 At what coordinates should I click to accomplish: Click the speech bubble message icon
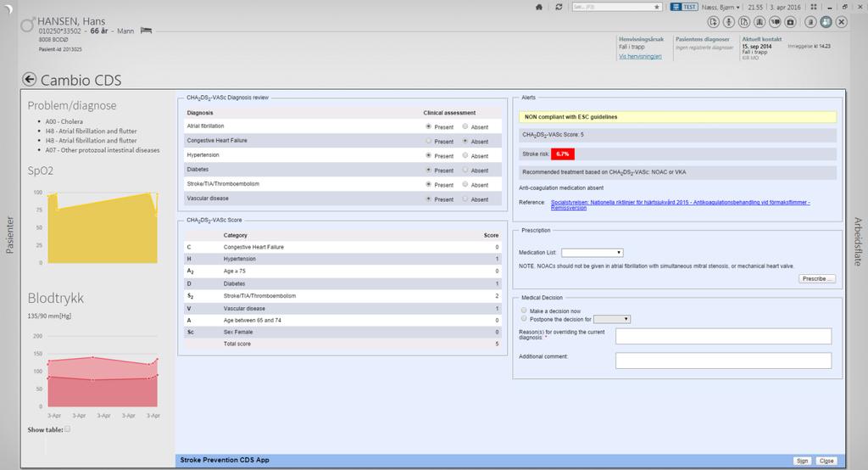click(775, 22)
